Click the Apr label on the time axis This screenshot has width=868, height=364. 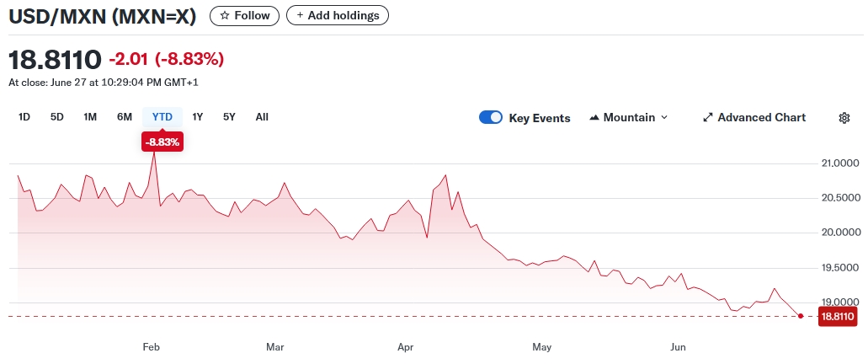point(406,347)
